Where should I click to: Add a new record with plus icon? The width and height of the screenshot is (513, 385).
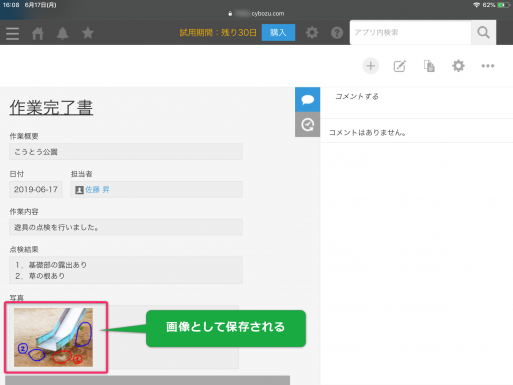coord(371,66)
